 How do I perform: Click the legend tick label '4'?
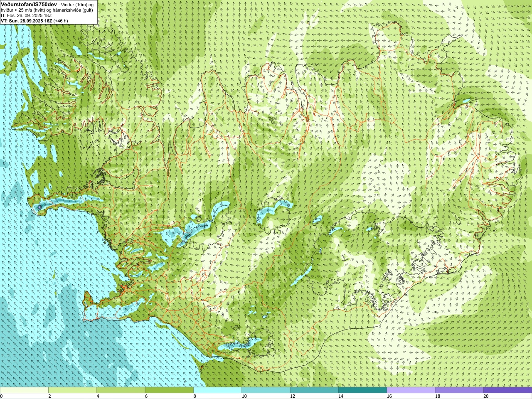tap(98, 396)
